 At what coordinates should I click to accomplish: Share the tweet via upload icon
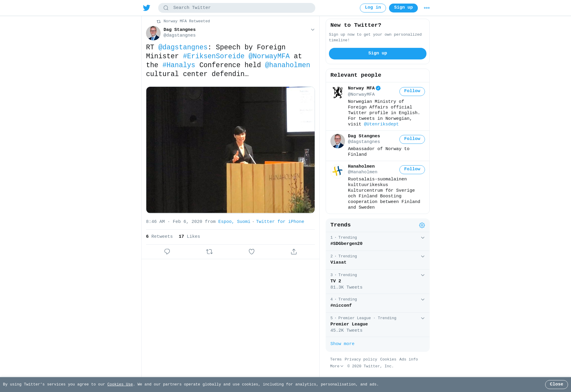pos(294,252)
